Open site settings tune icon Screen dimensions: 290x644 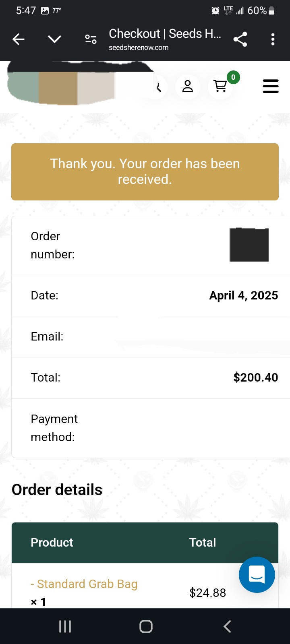91,39
